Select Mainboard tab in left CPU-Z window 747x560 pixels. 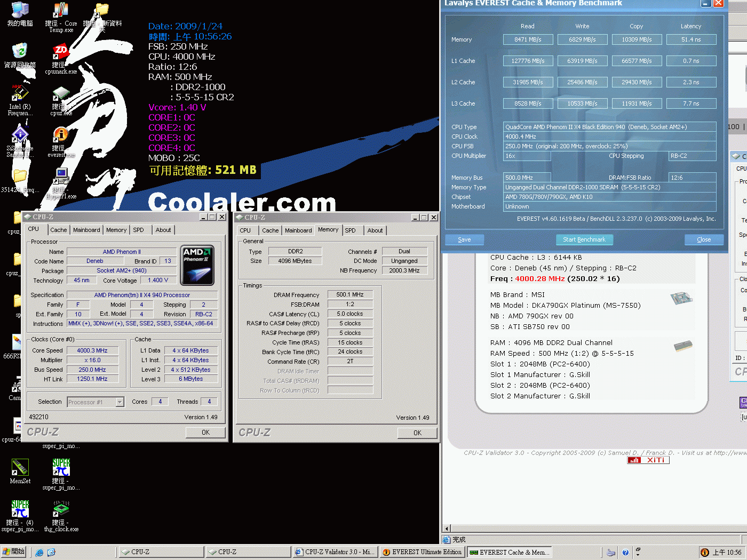86,230
